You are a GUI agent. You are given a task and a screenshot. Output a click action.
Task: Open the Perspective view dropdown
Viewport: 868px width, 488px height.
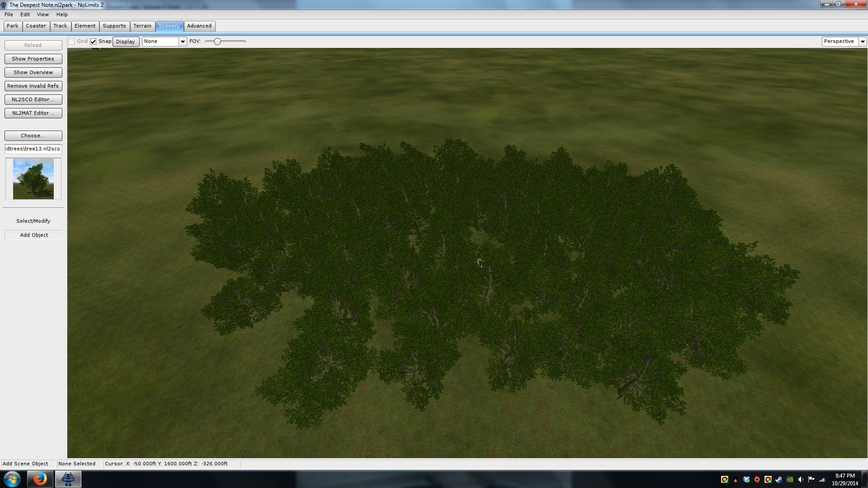point(862,42)
